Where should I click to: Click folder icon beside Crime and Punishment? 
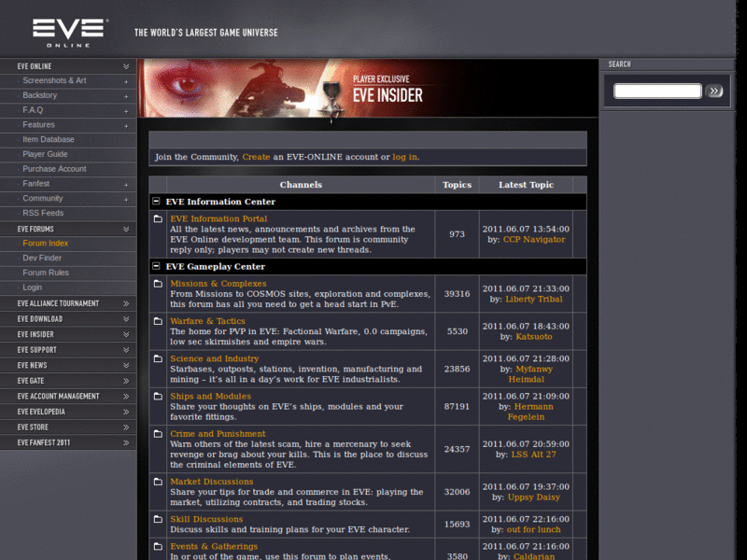click(158, 434)
